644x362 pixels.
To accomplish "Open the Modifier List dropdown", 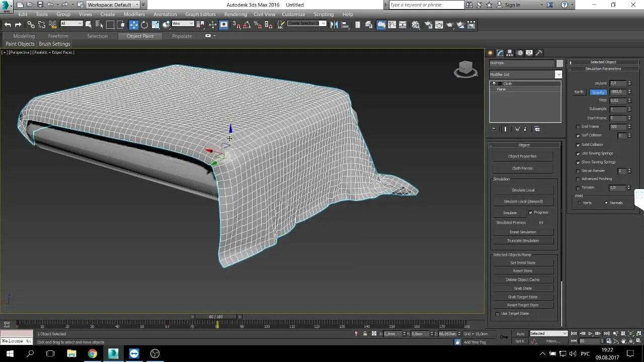I will coord(525,74).
